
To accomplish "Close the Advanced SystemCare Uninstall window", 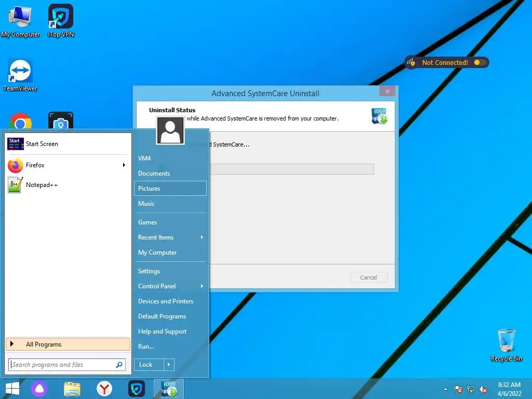I will click(x=387, y=91).
